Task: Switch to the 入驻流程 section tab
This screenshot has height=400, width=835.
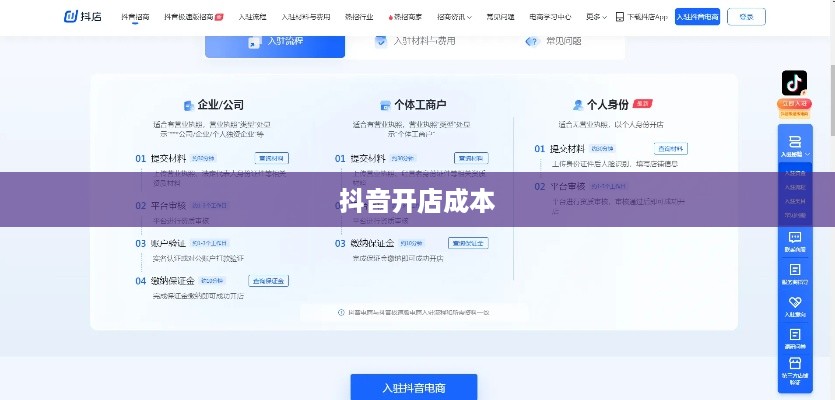Action: coord(275,46)
